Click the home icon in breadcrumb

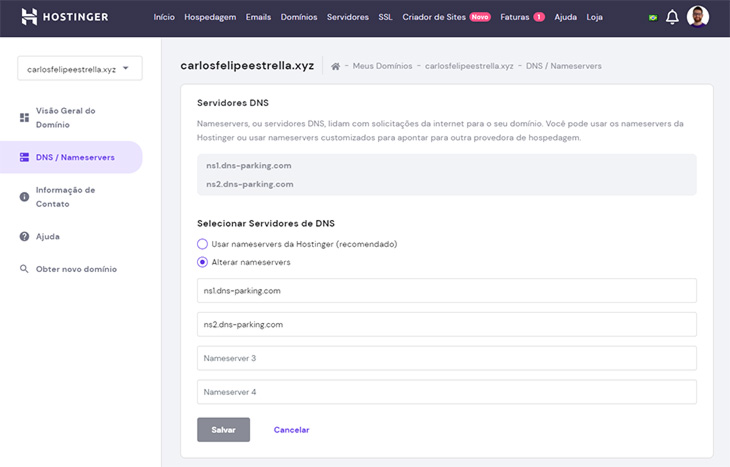click(x=336, y=66)
